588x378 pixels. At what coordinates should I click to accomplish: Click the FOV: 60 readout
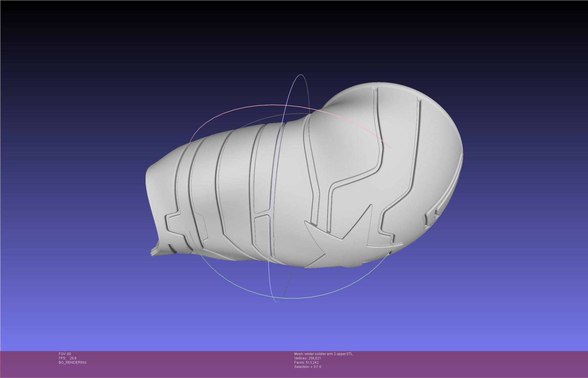(65, 354)
